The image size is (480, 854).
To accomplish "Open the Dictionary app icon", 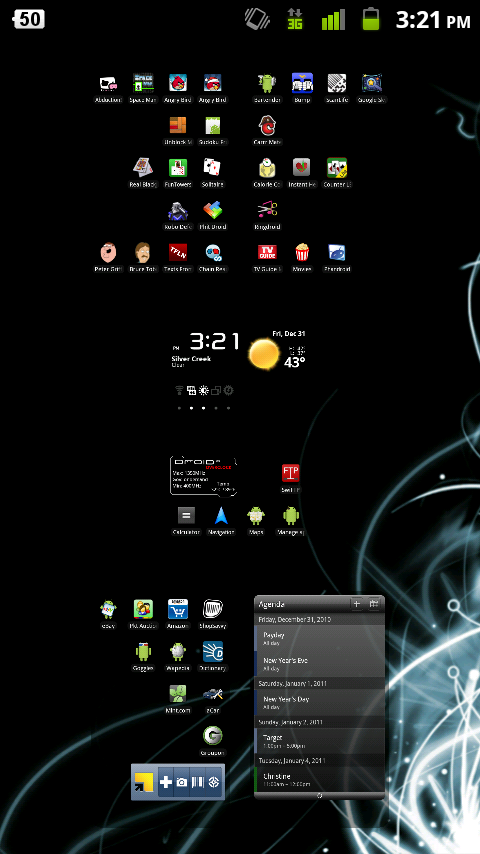I will [212, 651].
